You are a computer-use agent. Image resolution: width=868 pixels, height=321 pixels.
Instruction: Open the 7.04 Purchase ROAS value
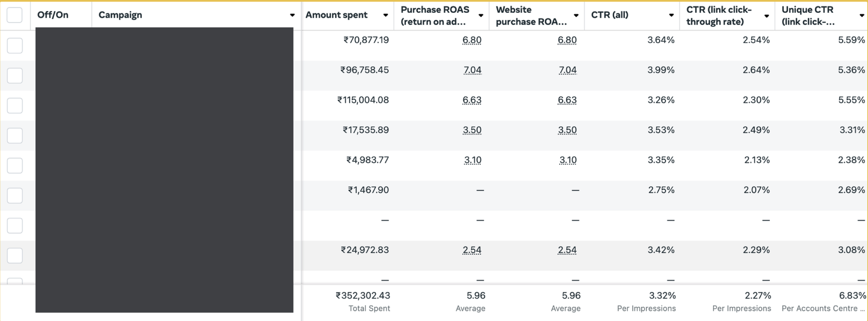472,70
